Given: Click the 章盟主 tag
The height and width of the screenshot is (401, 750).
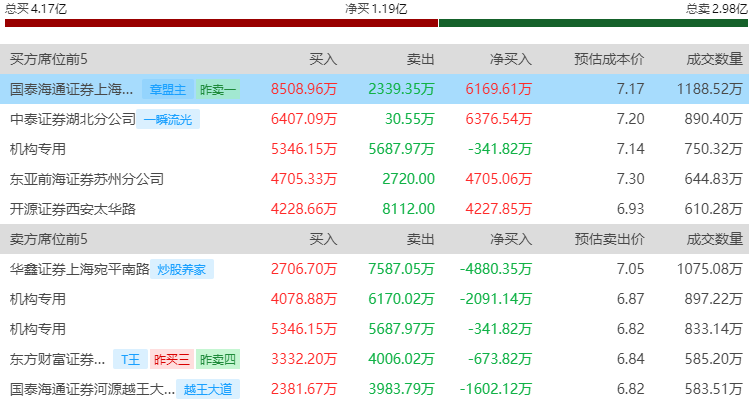Looking at the screenshot, I should click(x=167, y=89).
